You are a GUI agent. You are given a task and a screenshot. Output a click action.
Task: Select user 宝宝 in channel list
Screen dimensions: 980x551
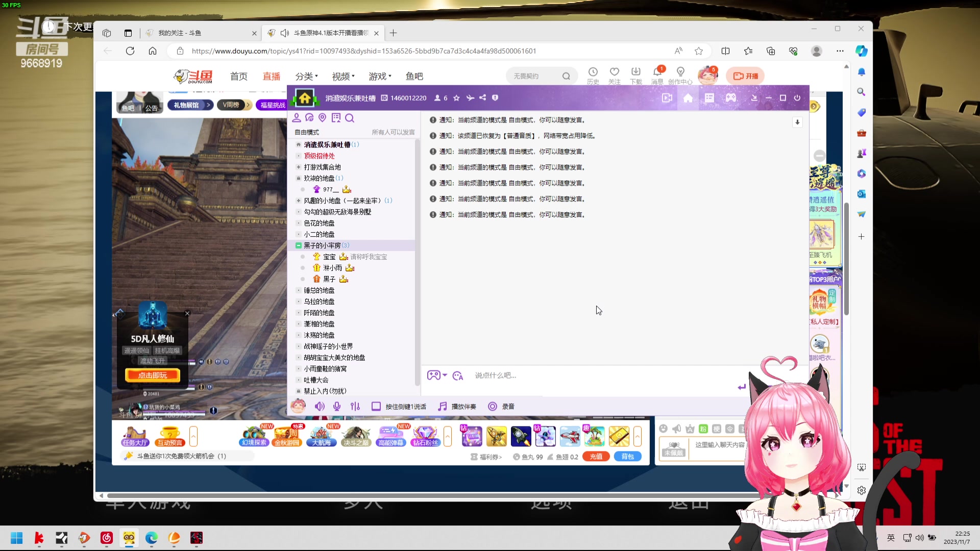coord(329,257)
